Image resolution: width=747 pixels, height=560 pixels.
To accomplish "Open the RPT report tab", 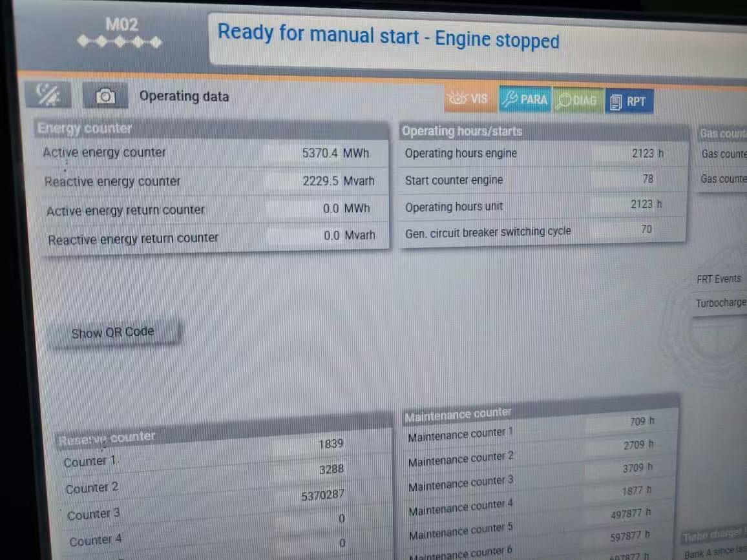I will click(629, 101).
